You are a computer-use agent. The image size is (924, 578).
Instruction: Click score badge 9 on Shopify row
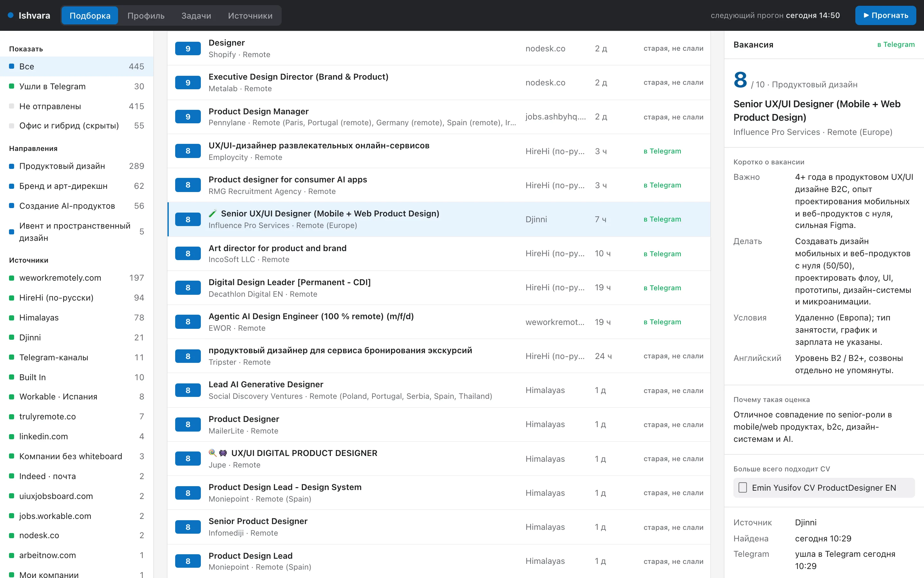click(188, 48)
